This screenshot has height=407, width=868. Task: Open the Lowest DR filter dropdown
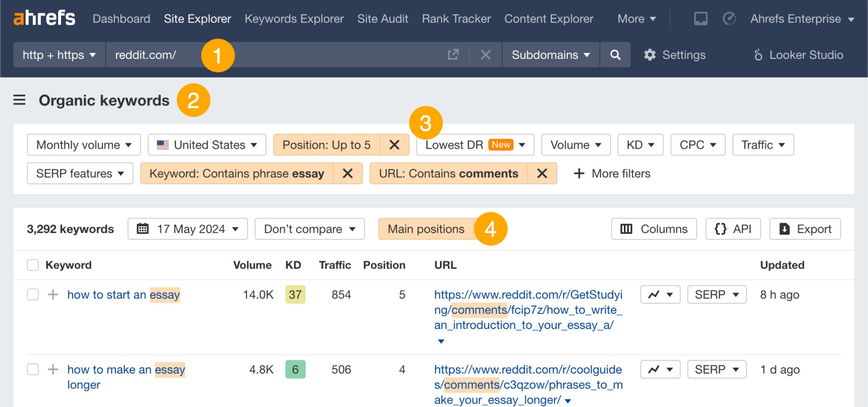tap(474, 144)
